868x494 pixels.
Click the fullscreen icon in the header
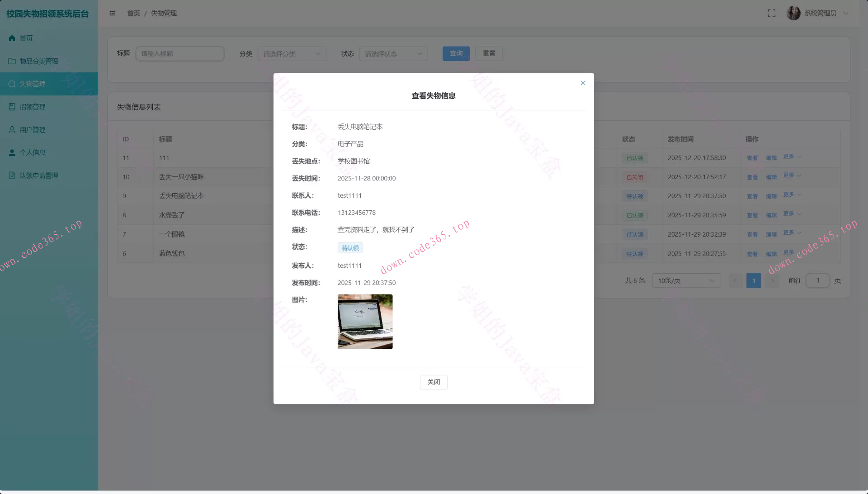pos(772,13)
